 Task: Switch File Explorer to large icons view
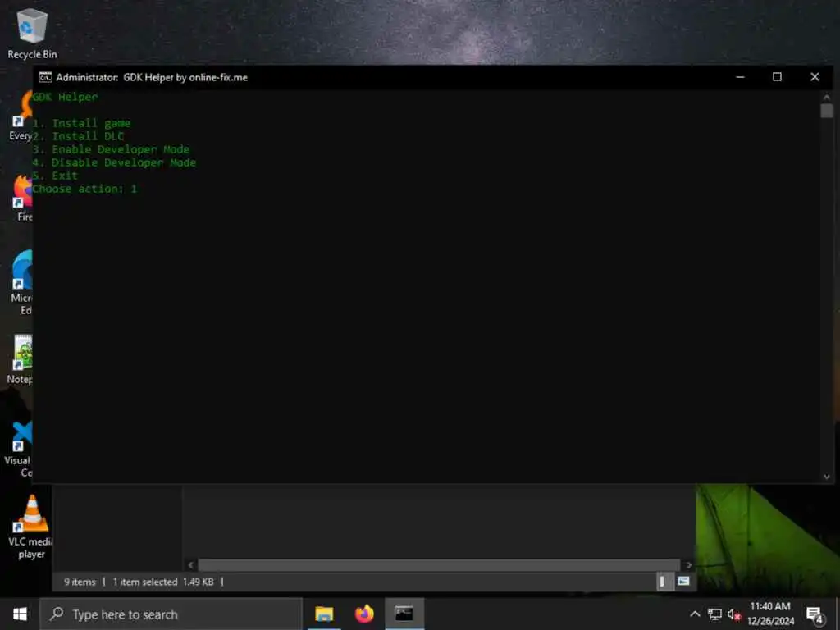(x=683, y=582)
